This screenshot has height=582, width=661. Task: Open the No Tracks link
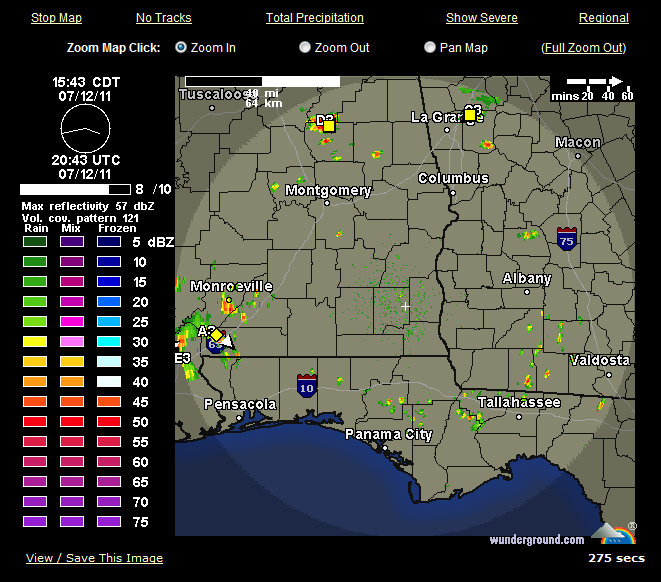pyautogui.click(x=164, y=18)
